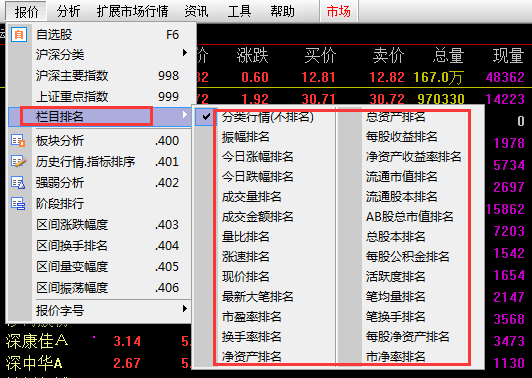Select 市净率排名 in submenu
532x378 pixels.
pyautogui.click(x=395, y=357)
